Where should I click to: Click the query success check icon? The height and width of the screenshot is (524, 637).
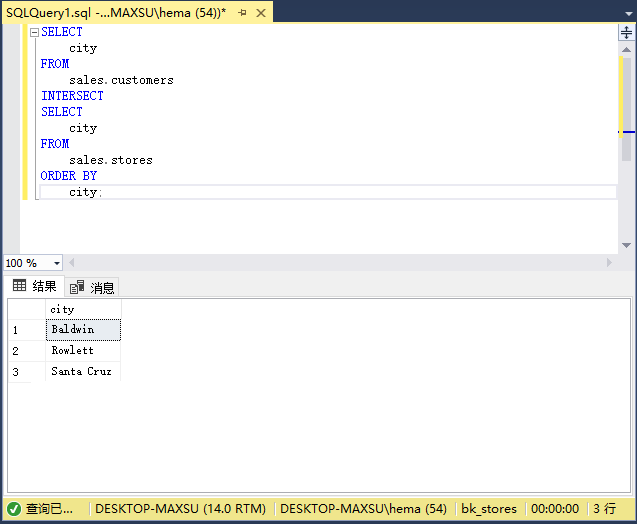[14, 509]
